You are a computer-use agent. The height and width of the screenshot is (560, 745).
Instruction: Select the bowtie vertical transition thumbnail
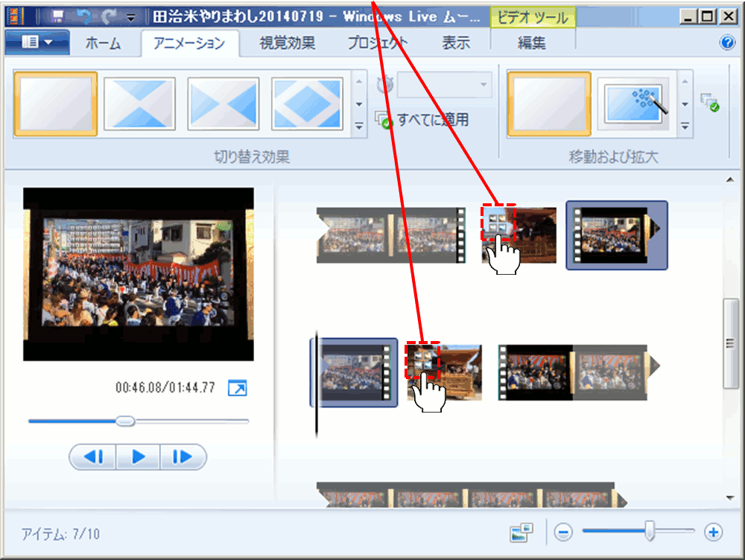point(139,104)
